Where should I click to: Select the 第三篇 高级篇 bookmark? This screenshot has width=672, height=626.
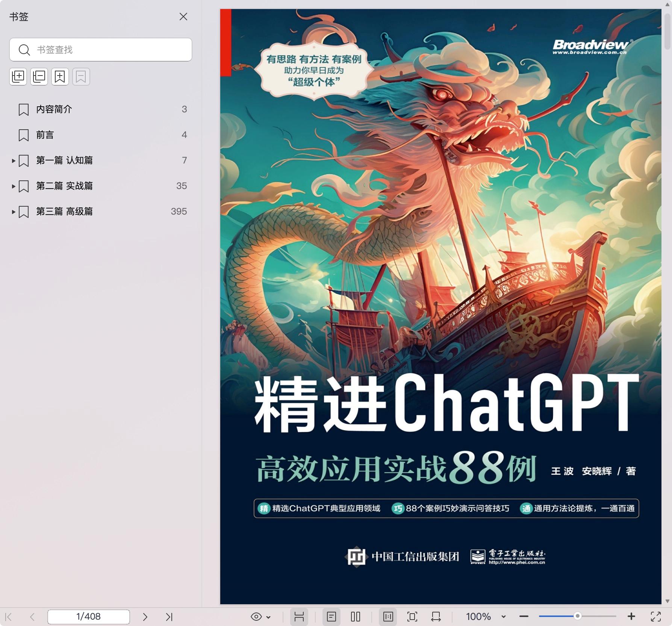(65, 212)
